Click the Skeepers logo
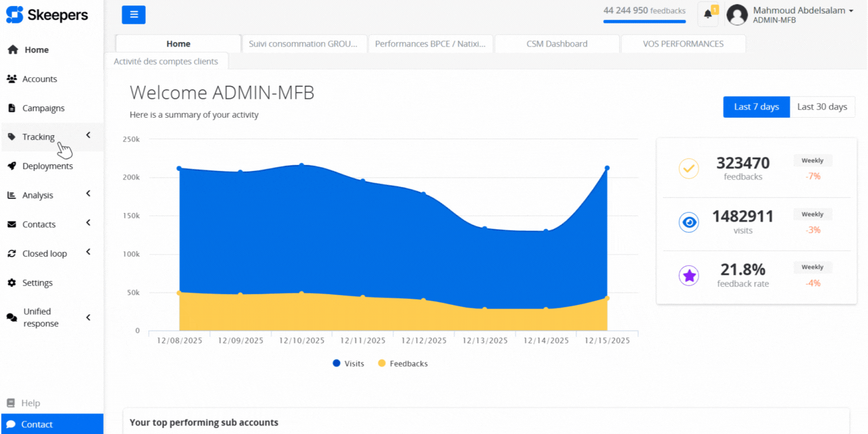 (47, 15)
